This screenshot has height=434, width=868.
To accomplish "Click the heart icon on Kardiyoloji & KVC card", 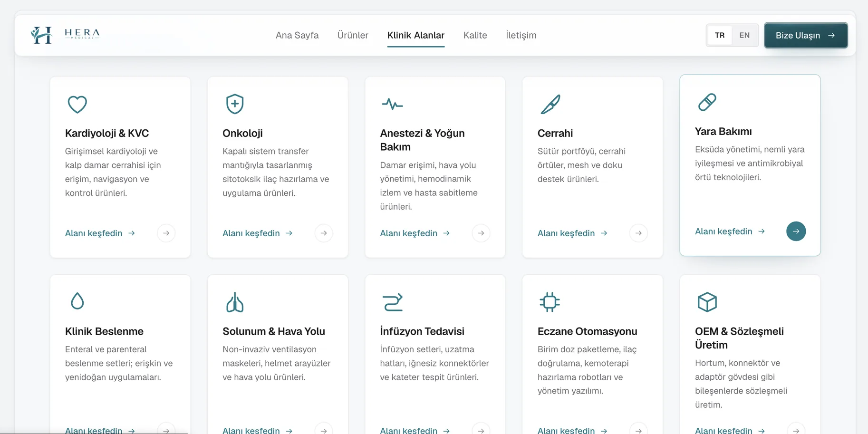I will [77, 104].
